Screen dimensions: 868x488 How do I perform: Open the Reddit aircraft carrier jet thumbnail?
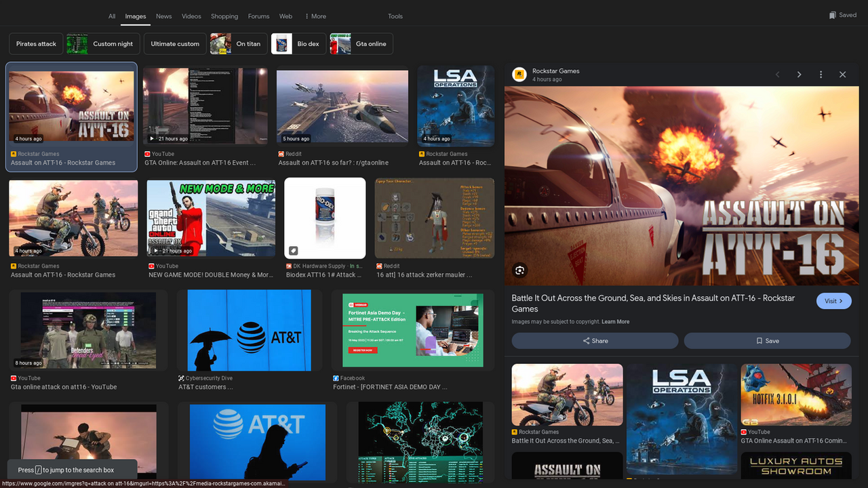342,107
